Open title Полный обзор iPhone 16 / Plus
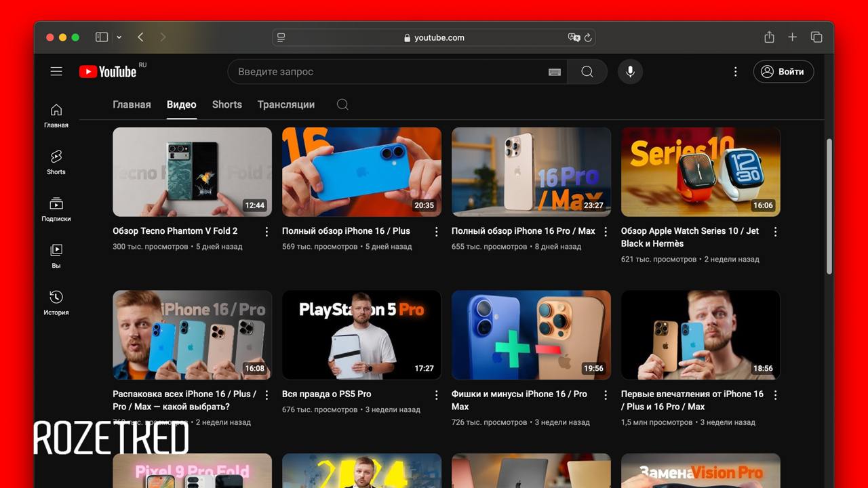Screen dimensions: 868x488 point(346,231)
